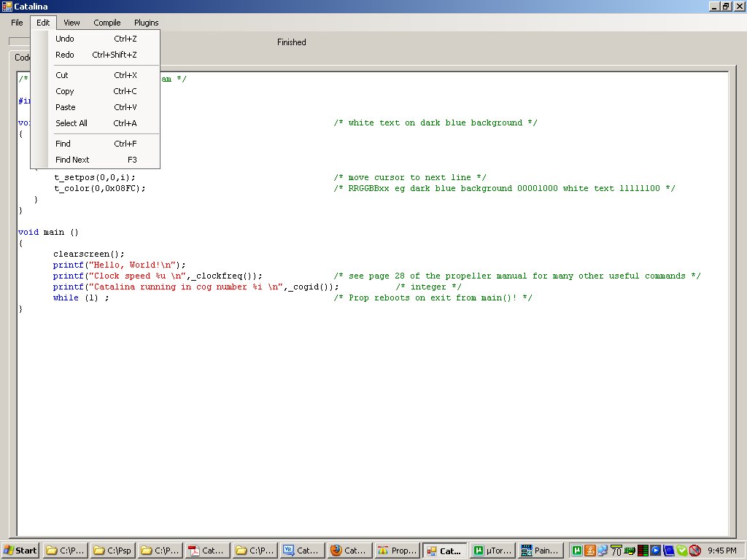This screenshot has height=560, width=747.
Task: Click the blue monitor tray icon
Action: coord(669,551)
